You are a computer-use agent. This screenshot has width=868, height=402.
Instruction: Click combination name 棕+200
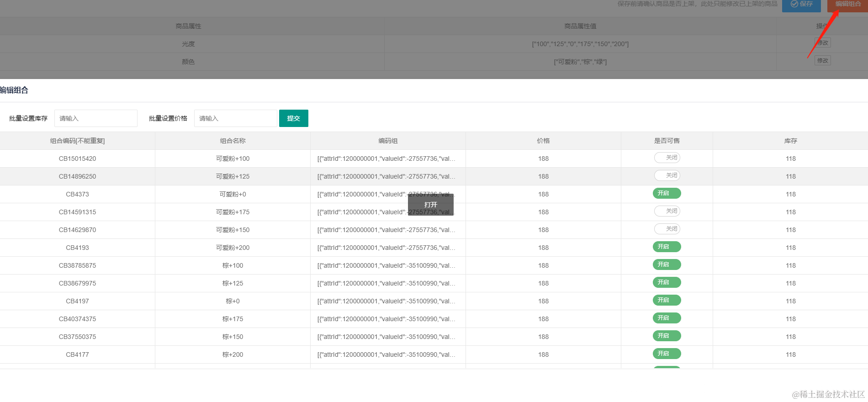click(233, 354)
